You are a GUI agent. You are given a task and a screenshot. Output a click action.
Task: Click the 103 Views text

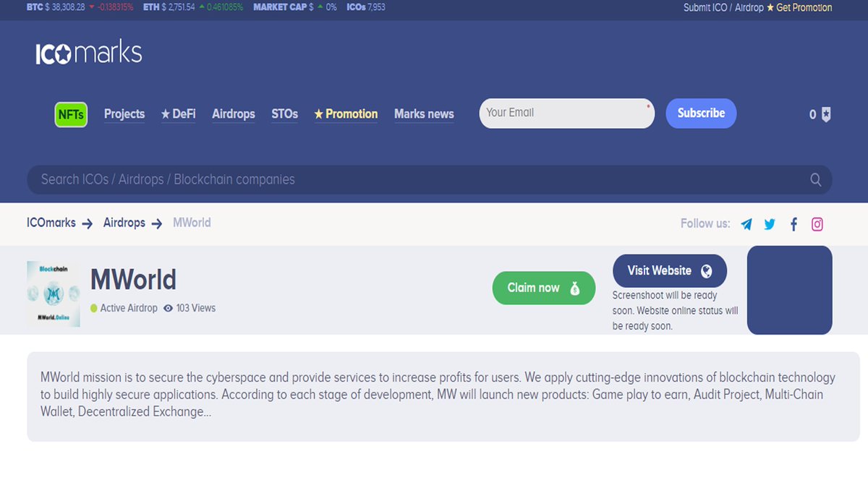pyautogui.click(x=196, y=308)
